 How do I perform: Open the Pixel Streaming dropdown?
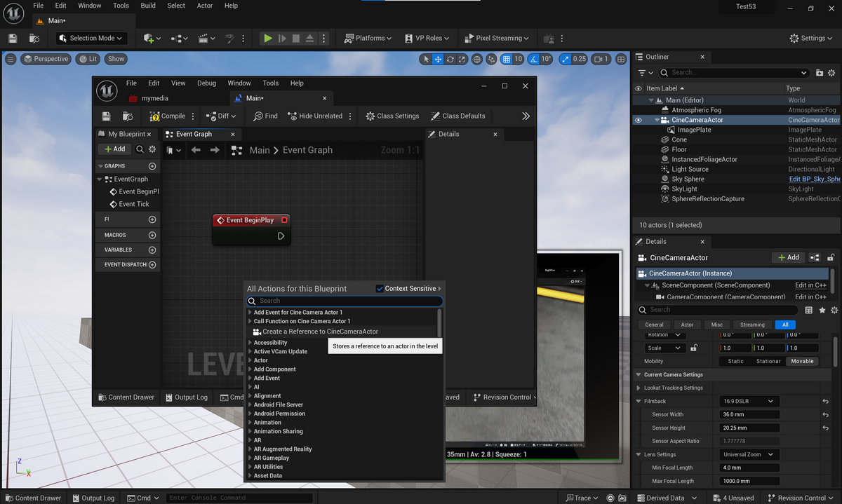pyautogui.click(x=495, y=39)
